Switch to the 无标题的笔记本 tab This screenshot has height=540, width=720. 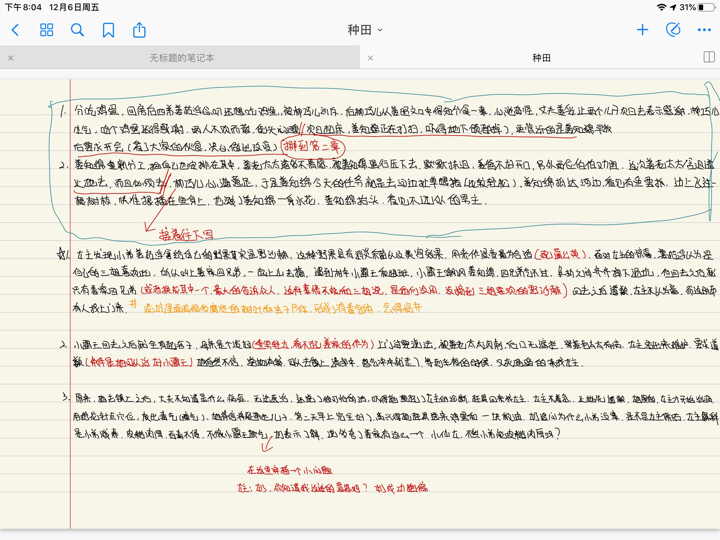point(182,58)
